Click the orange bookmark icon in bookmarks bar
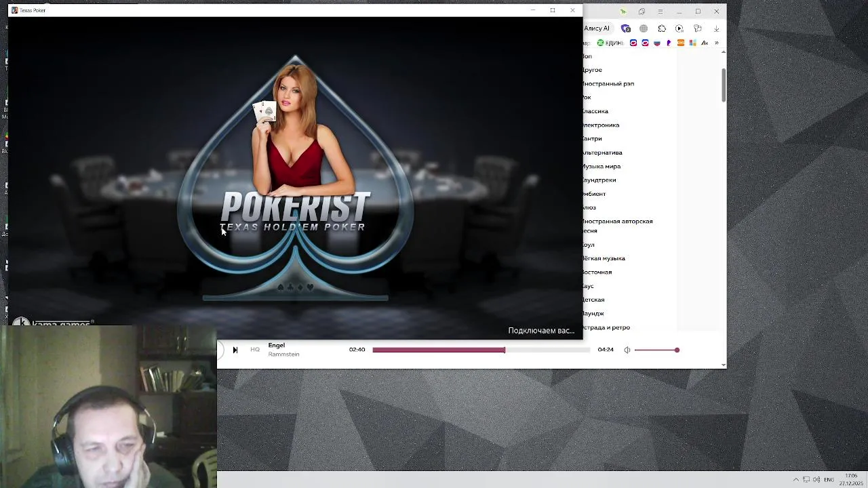Viewport: 868px width, 488px height. (x=681, y=43)
